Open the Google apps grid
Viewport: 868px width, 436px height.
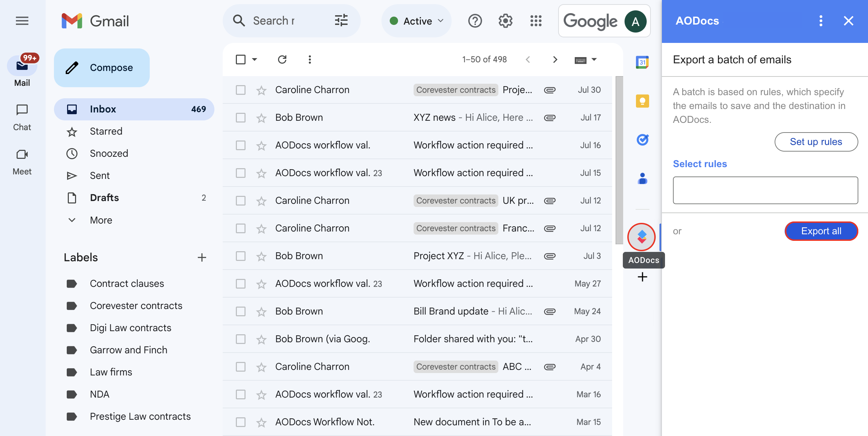536,21
